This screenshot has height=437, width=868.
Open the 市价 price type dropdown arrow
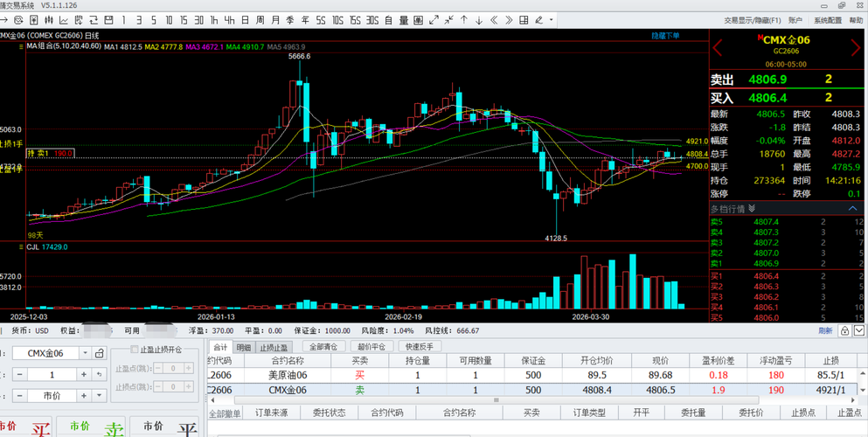[x=99, y=396]
